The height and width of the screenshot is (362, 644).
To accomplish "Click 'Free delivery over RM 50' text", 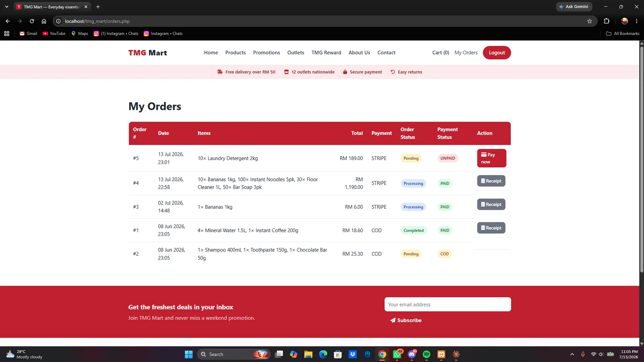I will click(x=250, y=72).
